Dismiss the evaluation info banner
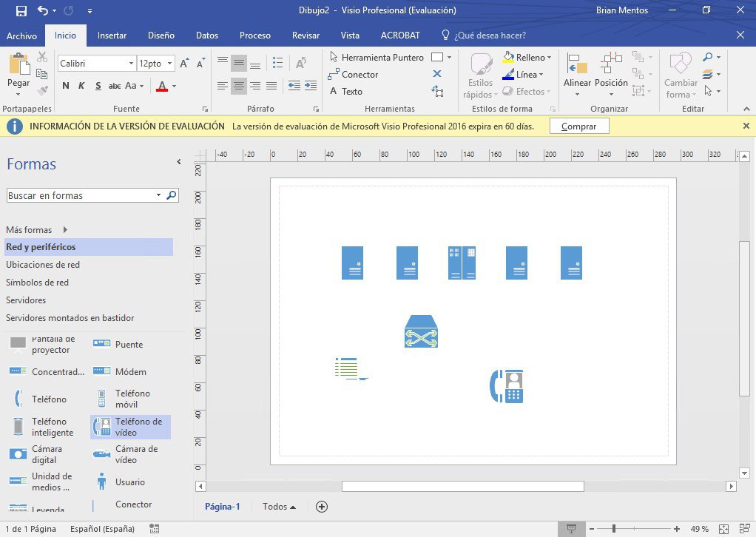 click(x=746, y=126)
